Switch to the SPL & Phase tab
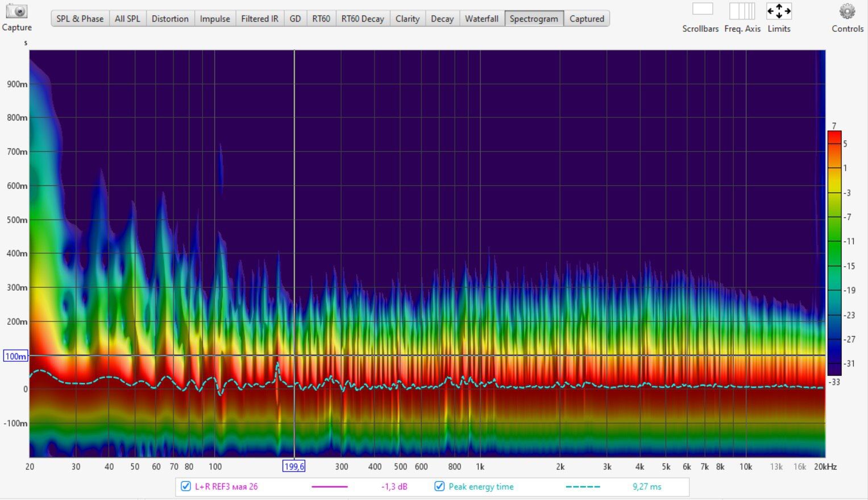This screenshot has width=868, height=500. [80, 19]
